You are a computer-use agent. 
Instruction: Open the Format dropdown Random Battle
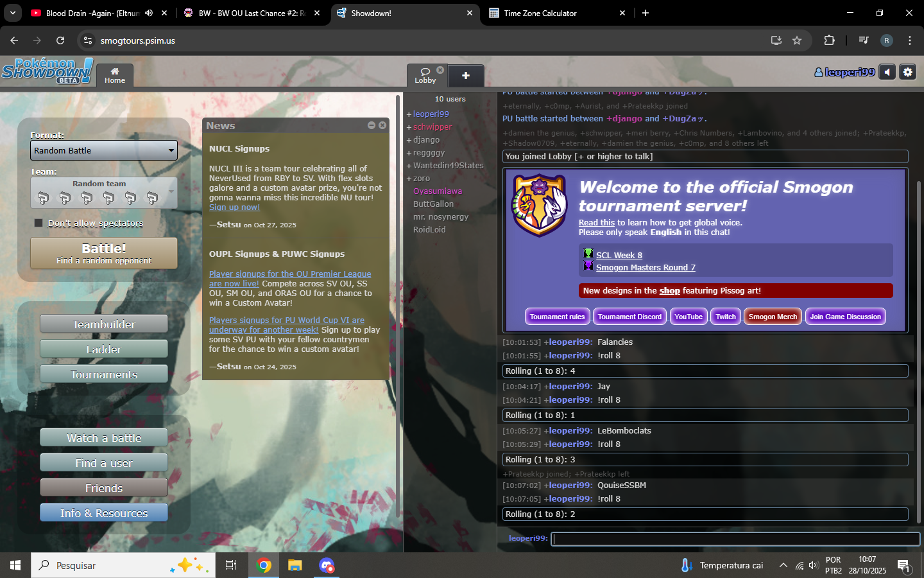104,150
